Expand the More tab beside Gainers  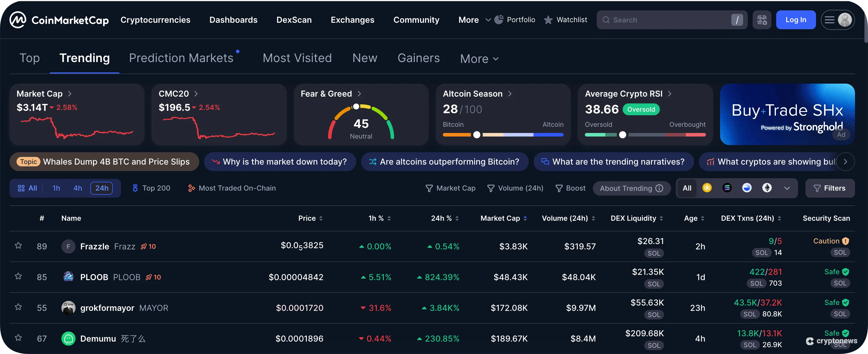(x=479, y=58)
